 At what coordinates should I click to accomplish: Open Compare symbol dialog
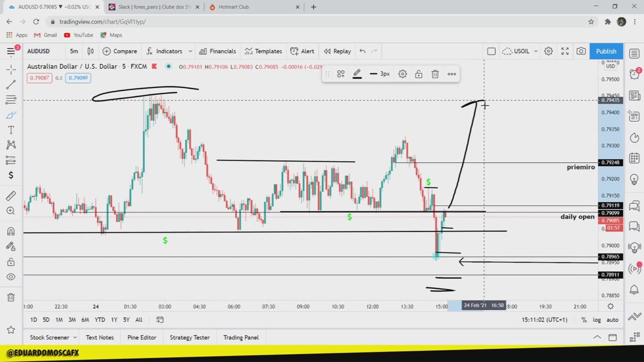coord(120,51)
